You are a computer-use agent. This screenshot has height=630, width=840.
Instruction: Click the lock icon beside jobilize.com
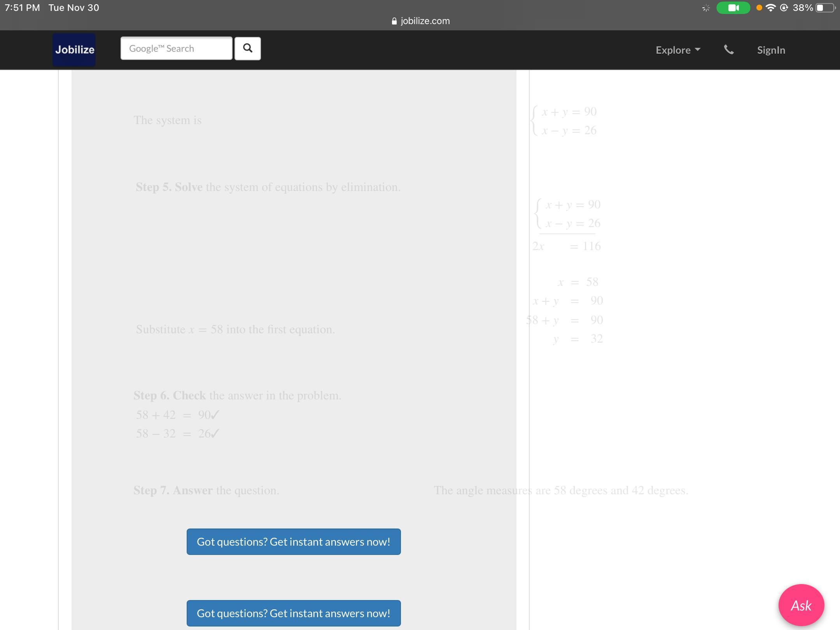coord(394,21)
